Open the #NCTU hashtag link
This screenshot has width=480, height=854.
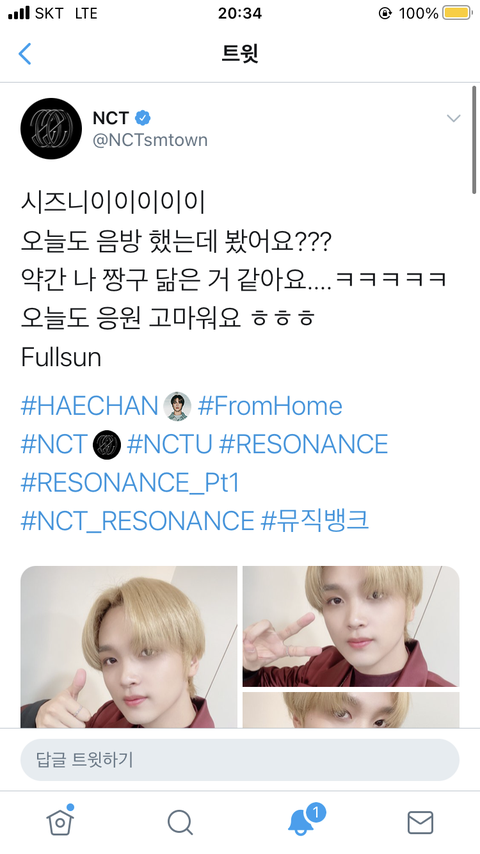[x=169, y=444]
